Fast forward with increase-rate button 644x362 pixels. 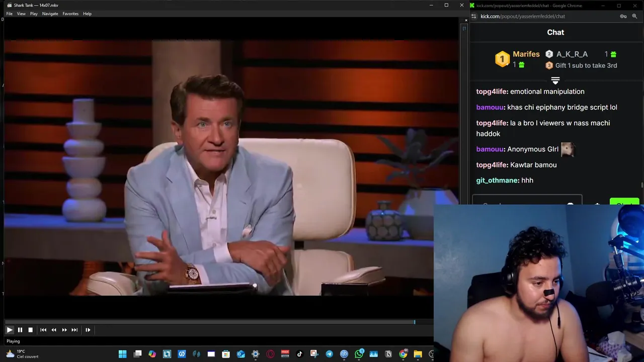64,330
